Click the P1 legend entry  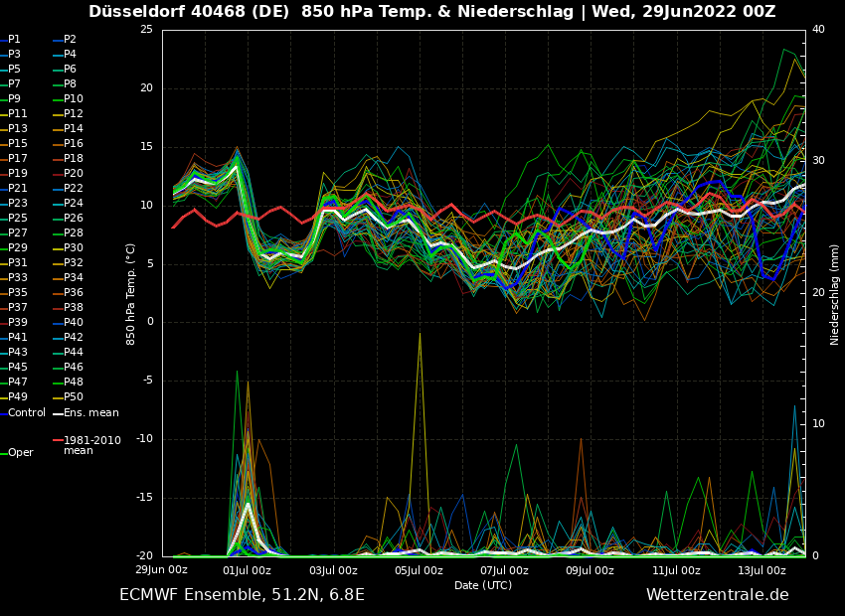click(x=14, y=39)
